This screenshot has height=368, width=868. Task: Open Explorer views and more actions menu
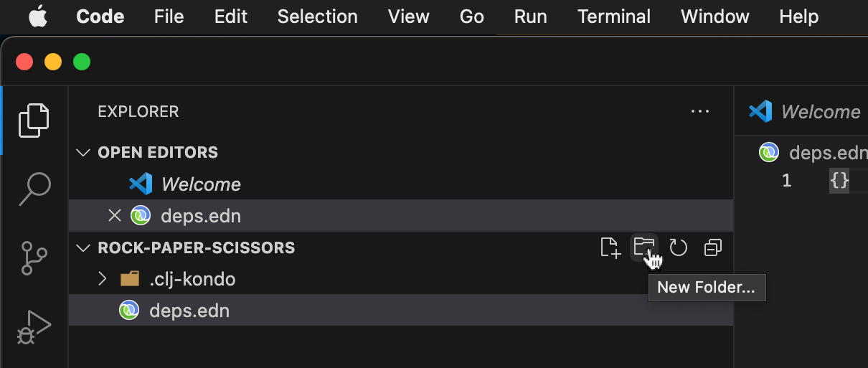(699, 112)
